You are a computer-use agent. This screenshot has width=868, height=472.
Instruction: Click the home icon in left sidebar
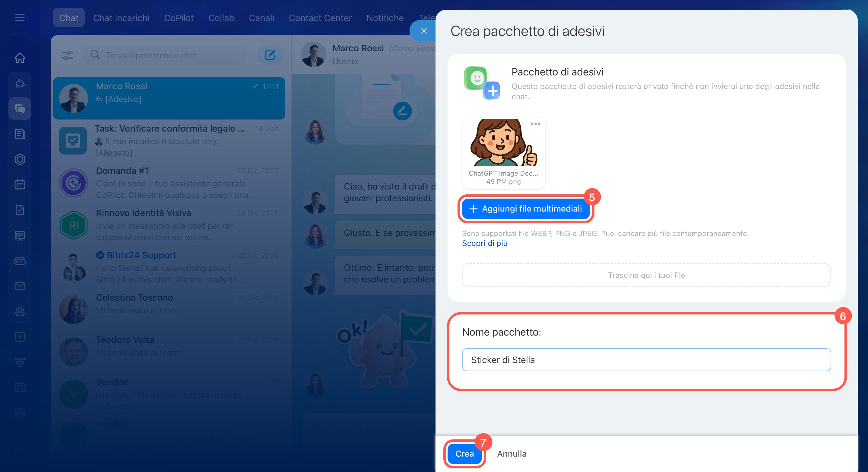[x=20, y=58]
